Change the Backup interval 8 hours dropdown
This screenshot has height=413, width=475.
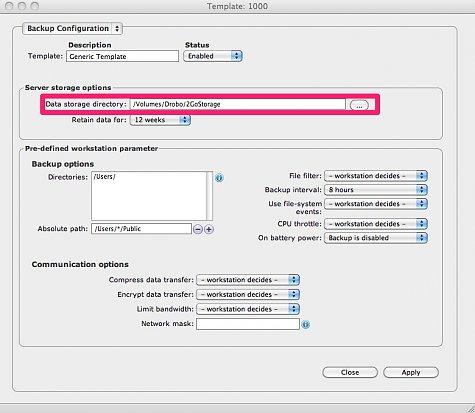point(376,190)
